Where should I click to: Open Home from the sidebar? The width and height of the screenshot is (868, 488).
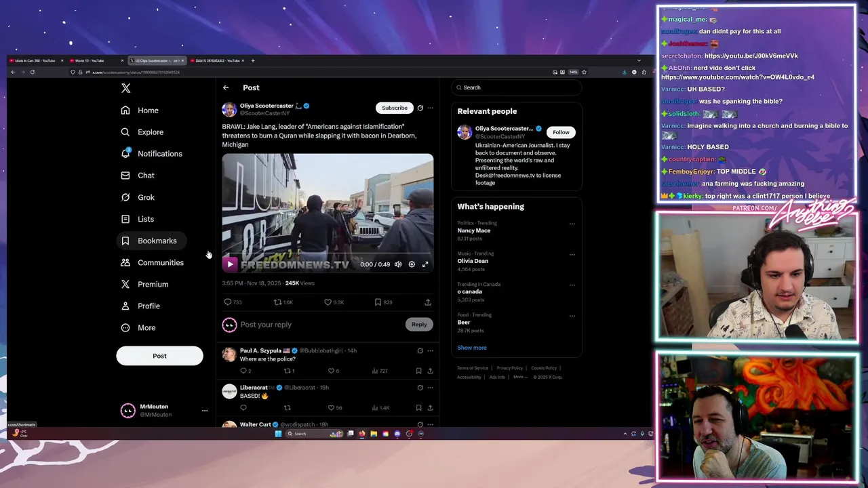[x=140, y=110]
